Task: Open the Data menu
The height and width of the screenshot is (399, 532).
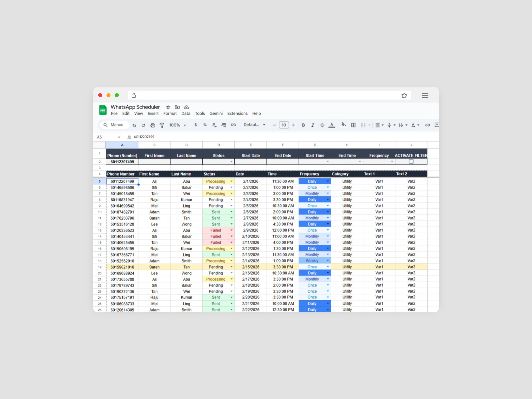Action: click(x=185, y=113)
